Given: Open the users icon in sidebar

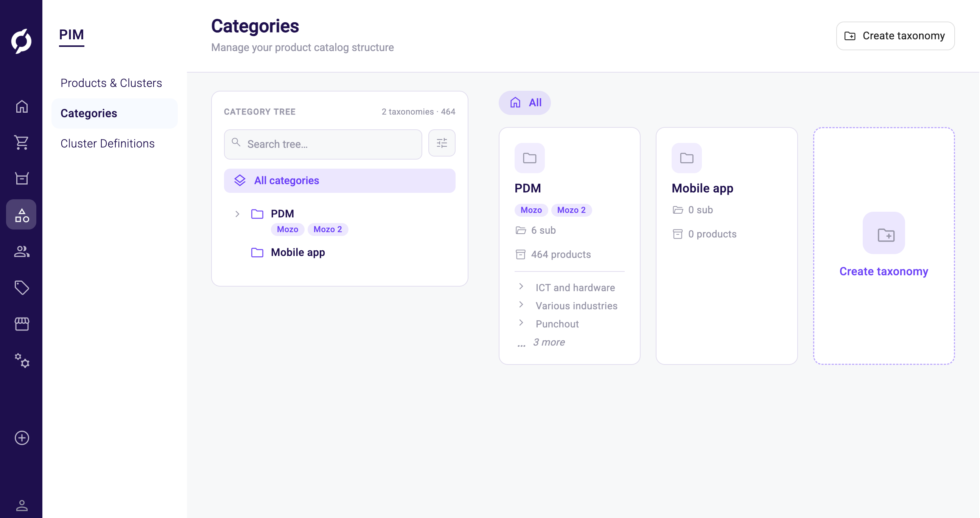Looking at the screenshot, I should tap(22, 251).
